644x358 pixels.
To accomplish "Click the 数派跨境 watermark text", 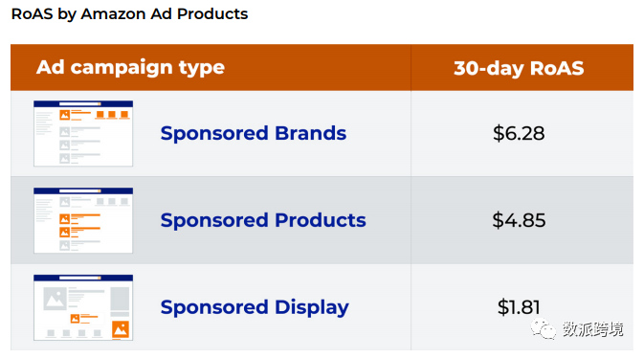I will pyautogui.click(x=593, y=329).
